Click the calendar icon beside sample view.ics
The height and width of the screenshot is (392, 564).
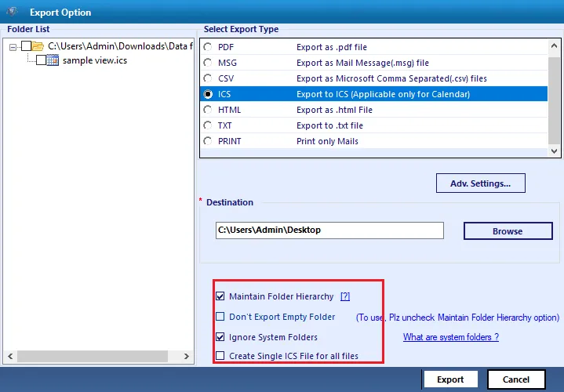(x=53, y=60)
